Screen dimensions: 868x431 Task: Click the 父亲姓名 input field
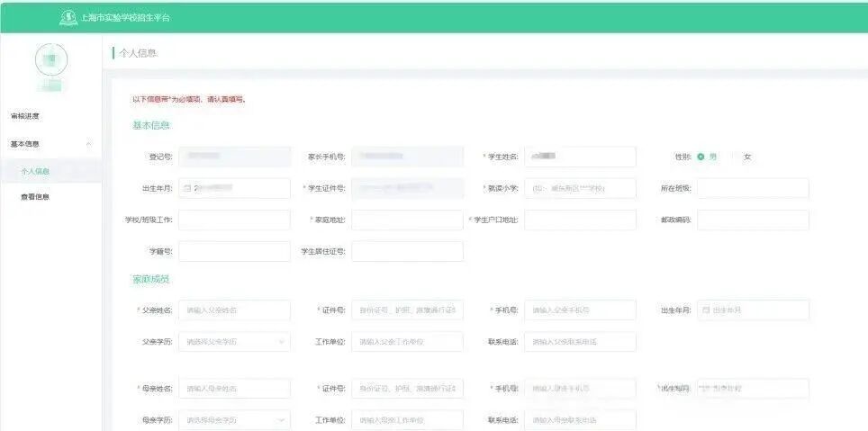pos(234,310)
